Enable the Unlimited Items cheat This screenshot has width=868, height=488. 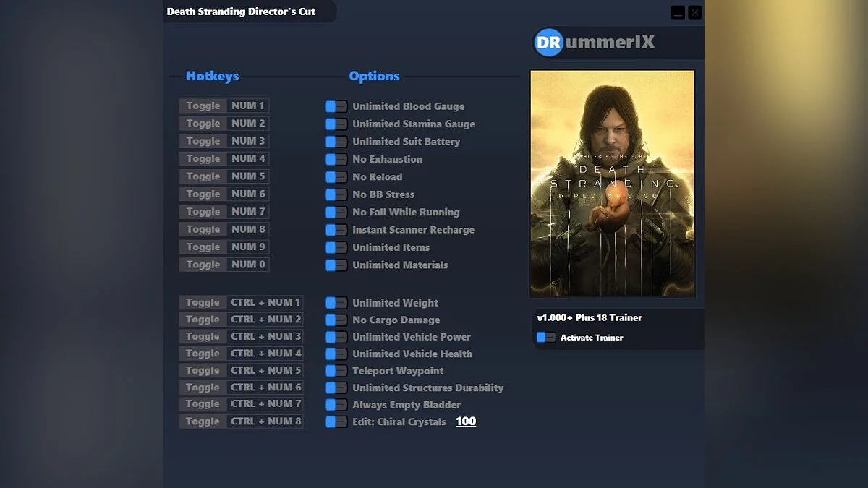coord(336,247)
